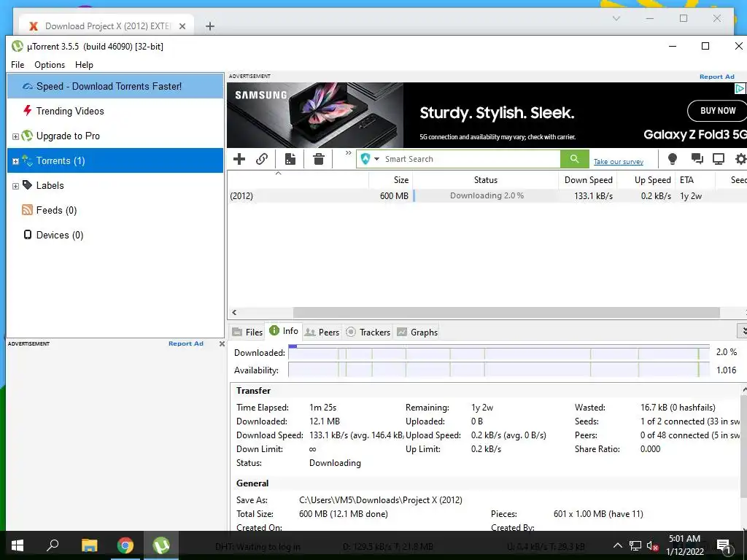Open the File menu

[18, 65]
